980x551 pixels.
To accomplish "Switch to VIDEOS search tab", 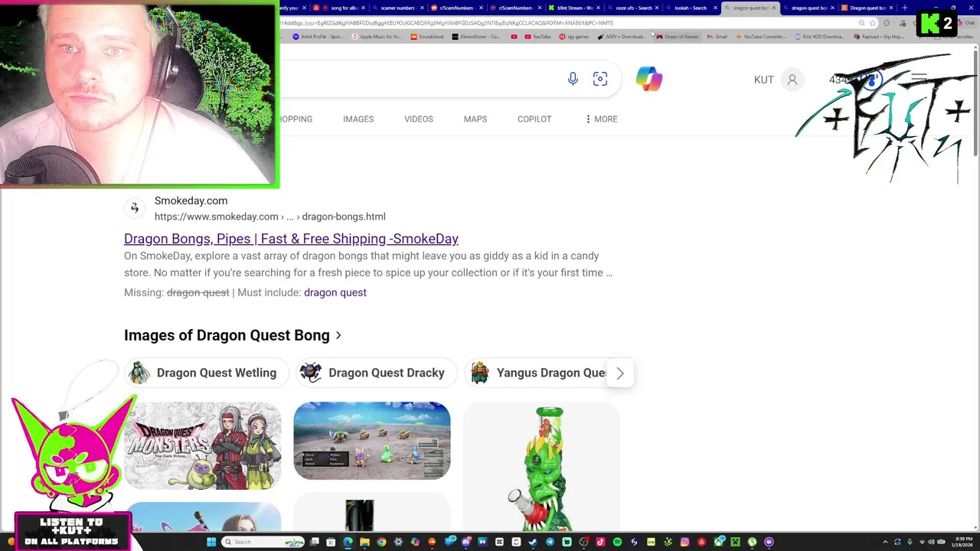I will [x=419, y=119].
